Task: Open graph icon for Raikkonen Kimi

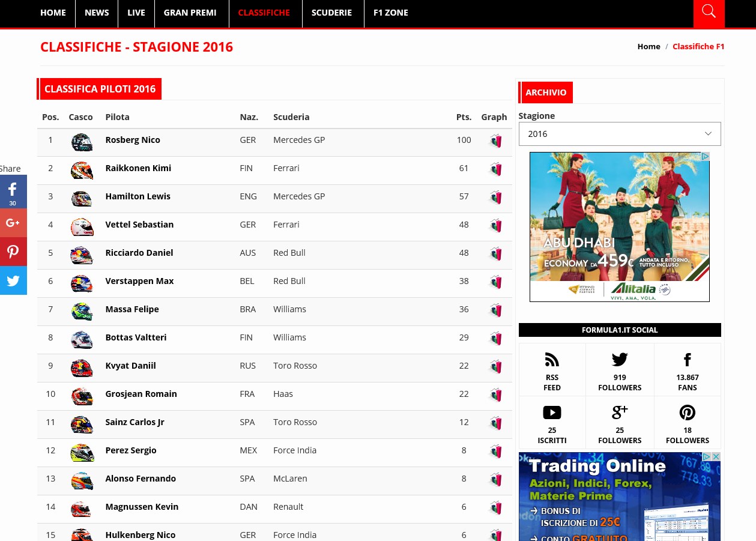Action: click(495, 169)
